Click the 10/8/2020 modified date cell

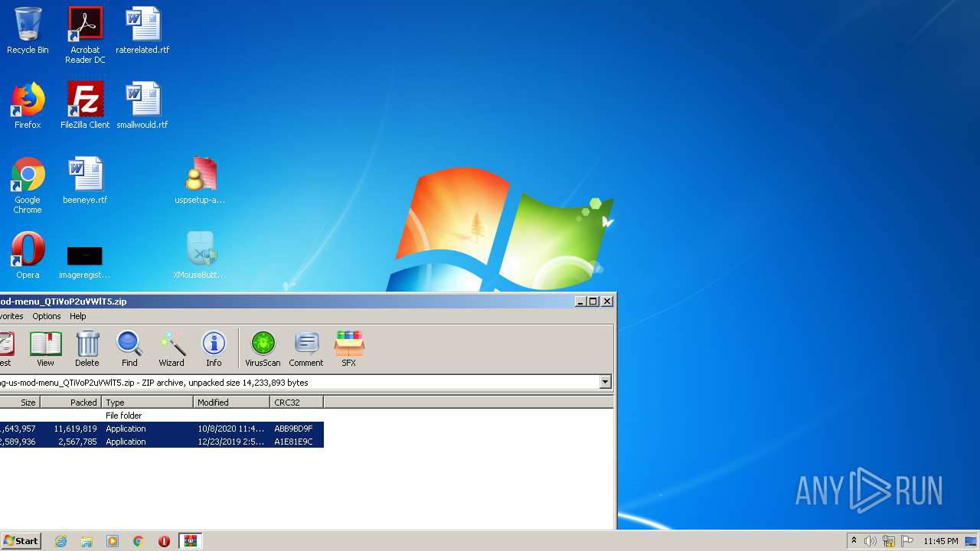pyautogui.click(x=231, y=429)
